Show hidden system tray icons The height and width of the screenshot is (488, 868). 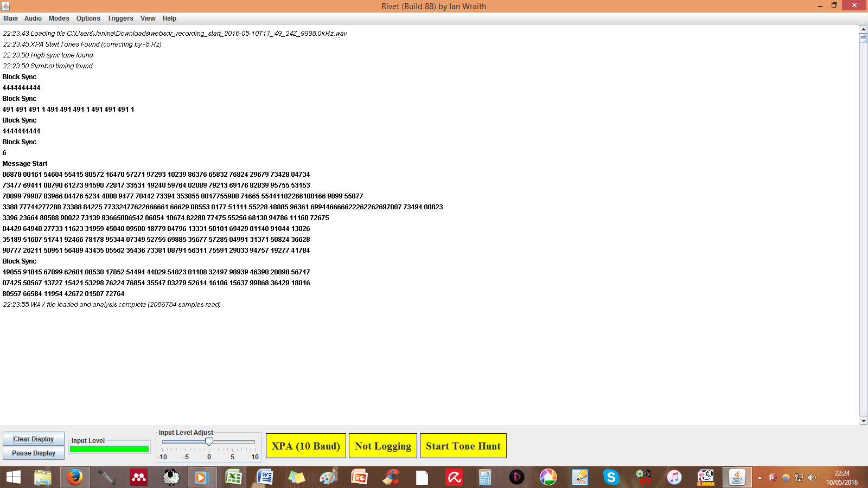(x=759, y=478)
